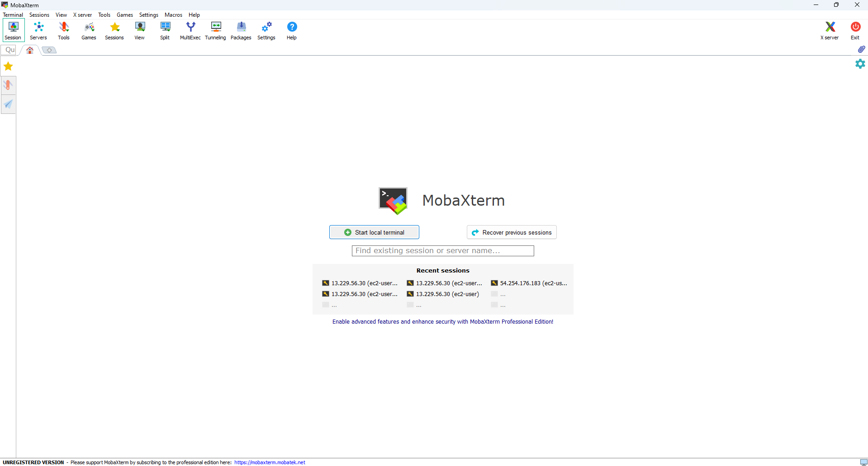Click the UNREGISTERED VERSION status text
This screenshot has height=466, width=868.
tap(33, 462)
